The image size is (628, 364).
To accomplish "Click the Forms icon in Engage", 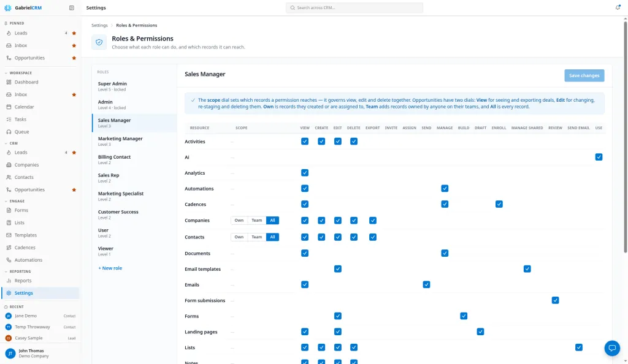I will pos(9,210).
